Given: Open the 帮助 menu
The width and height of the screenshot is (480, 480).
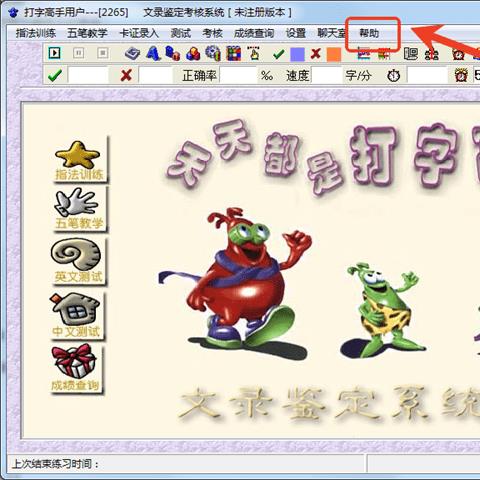Looking at the screenshot, I should click(369, 33).
